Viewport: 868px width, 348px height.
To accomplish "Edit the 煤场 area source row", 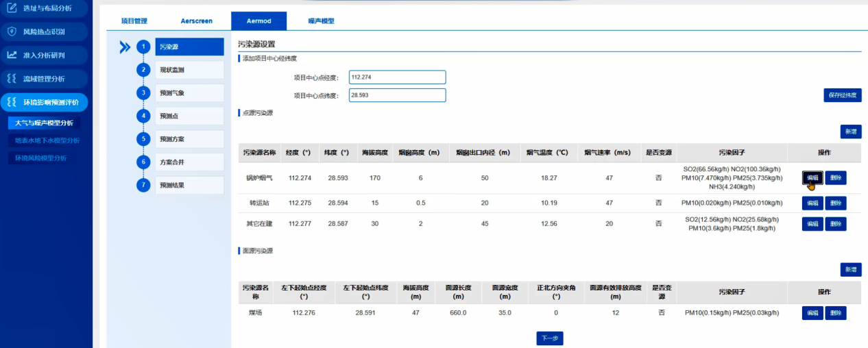I will [x=812, y=313].
